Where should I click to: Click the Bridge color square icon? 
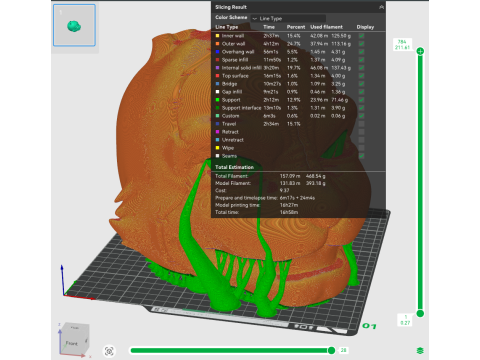(218, 84)
